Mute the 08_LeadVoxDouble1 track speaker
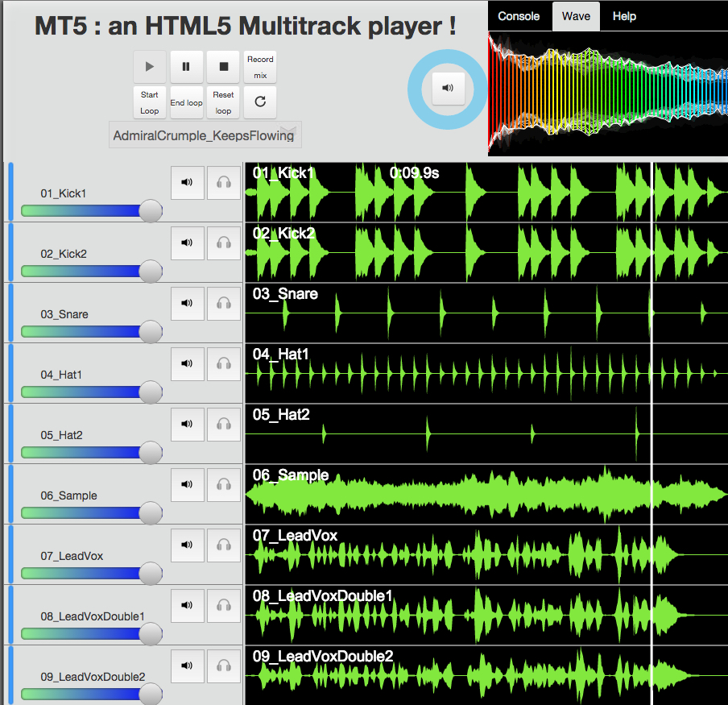The height and width of the screenshot is (705, 728). tap(187, 605)
